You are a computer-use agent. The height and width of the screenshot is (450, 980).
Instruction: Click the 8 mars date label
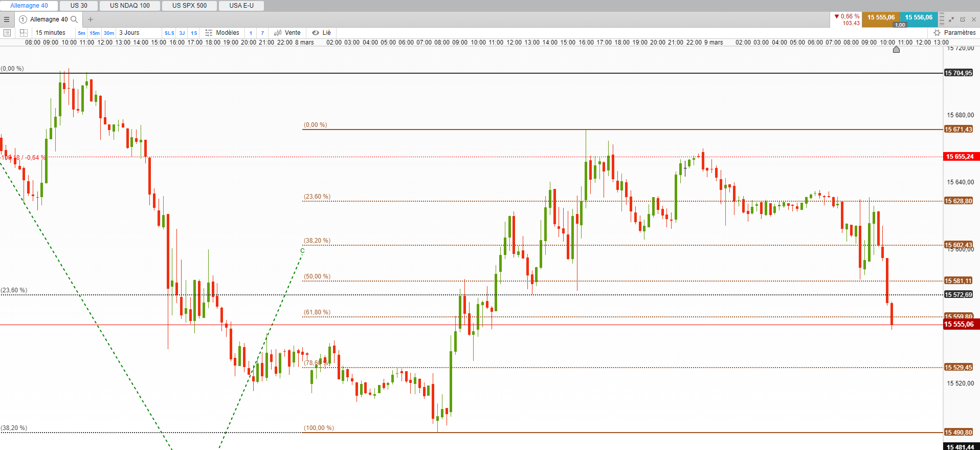click(304, 42)
